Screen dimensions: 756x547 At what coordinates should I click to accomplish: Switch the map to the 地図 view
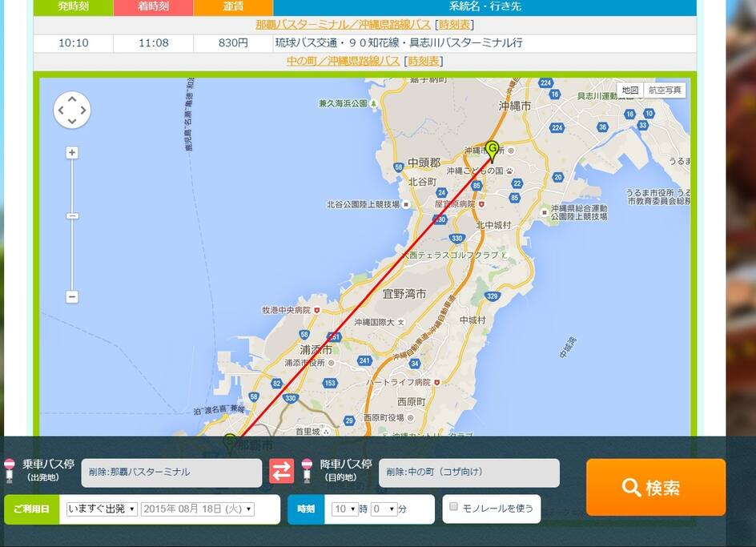[630, 90]
